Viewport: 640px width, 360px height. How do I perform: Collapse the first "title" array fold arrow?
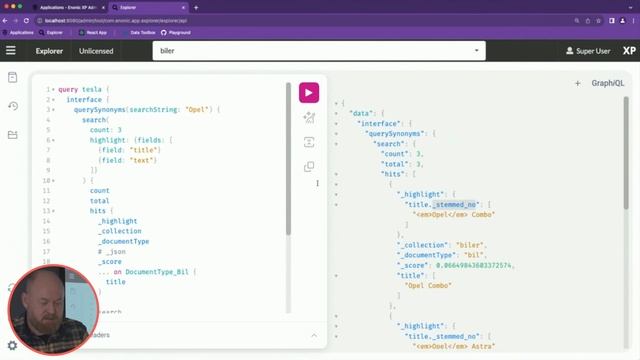tap(336, 276)
